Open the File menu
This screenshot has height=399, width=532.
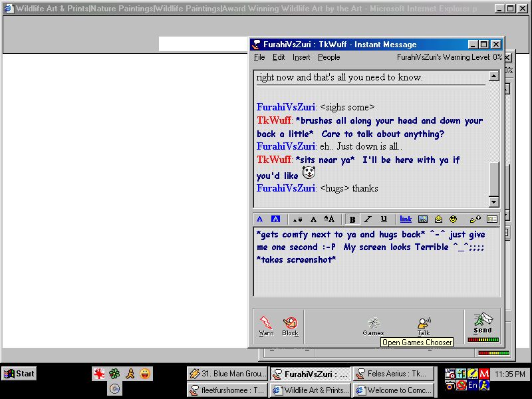(259, 57)
